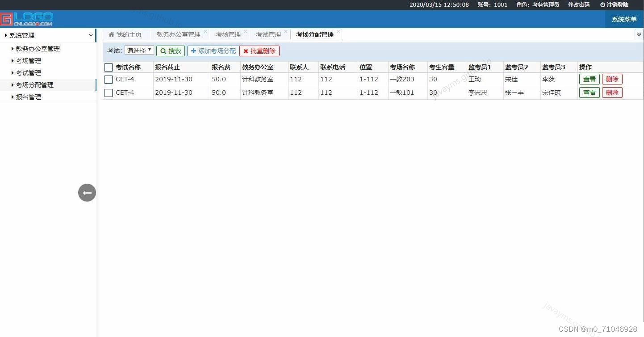Screen dimensions: 644x337
Task: Click the 角色: 考务管理员 text
Action: coord(538,4)
